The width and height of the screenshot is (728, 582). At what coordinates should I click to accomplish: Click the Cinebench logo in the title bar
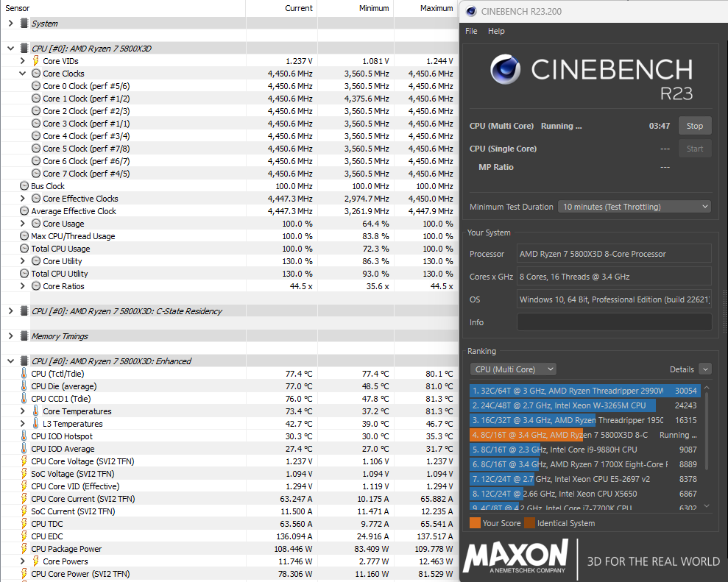coord(471,11)
